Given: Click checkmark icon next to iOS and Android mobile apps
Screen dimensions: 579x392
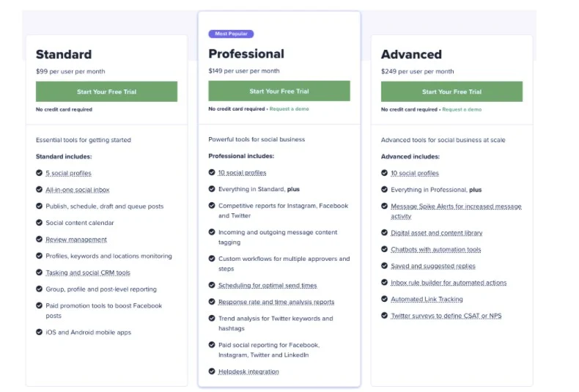Looking at the screenshot, I should click(39, 332).
